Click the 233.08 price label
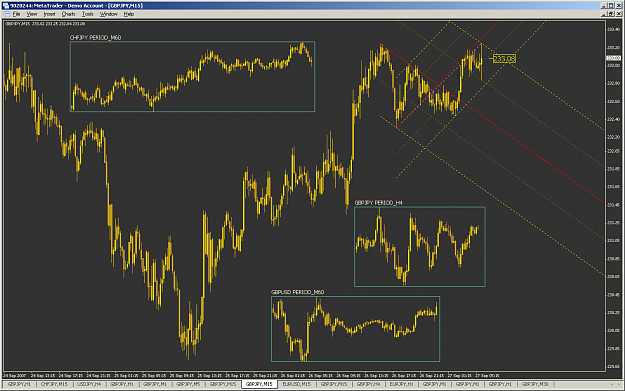 click(x=504, y=59)
